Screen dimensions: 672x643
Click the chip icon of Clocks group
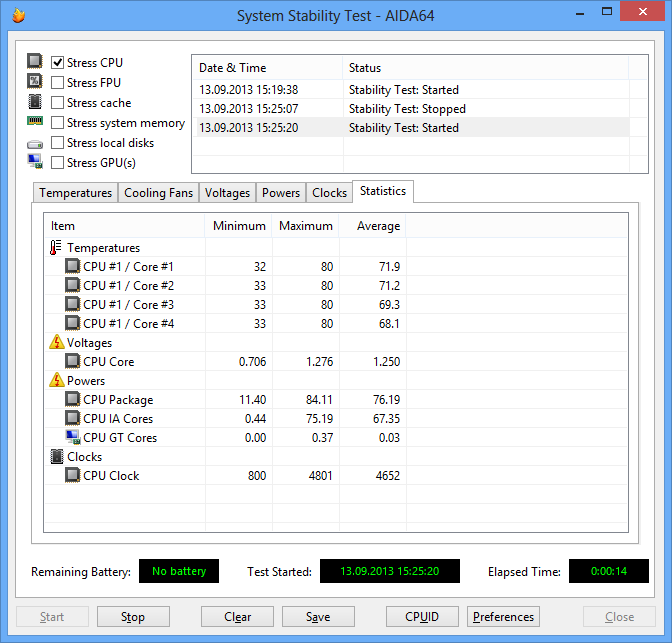click(57, 457)
